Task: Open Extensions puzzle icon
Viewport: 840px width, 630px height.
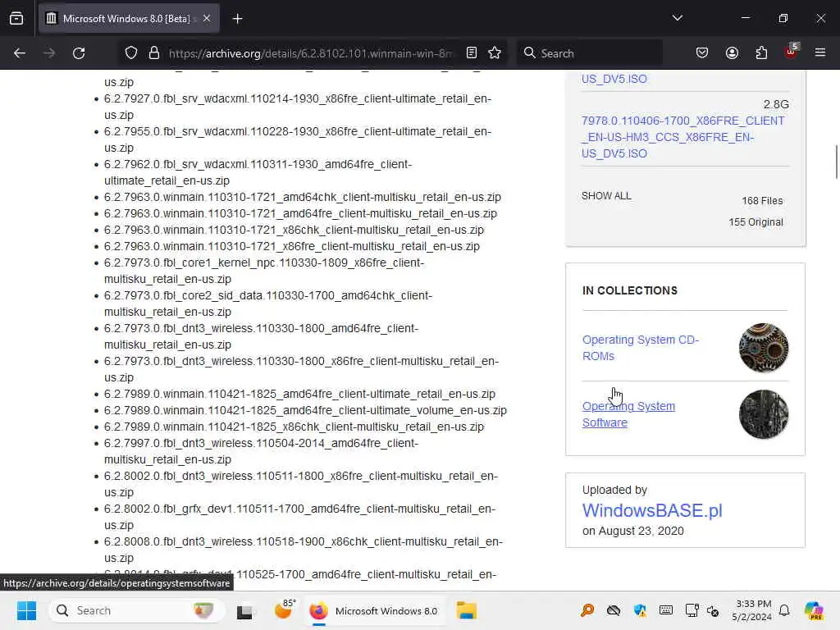Action: (x=761, y=52)
